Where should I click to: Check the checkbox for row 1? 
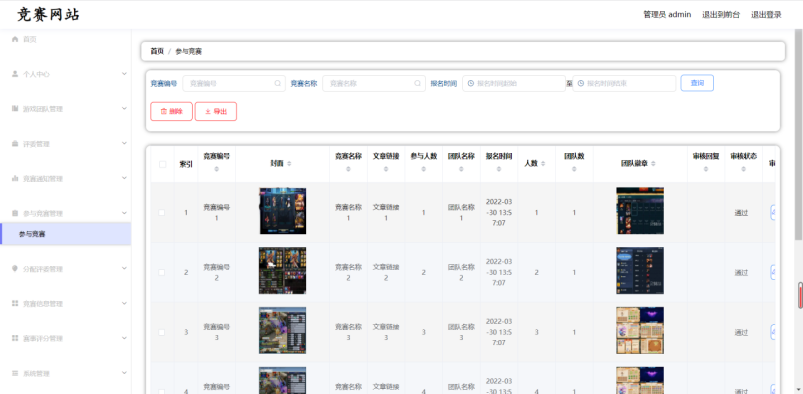pos(162,212)
